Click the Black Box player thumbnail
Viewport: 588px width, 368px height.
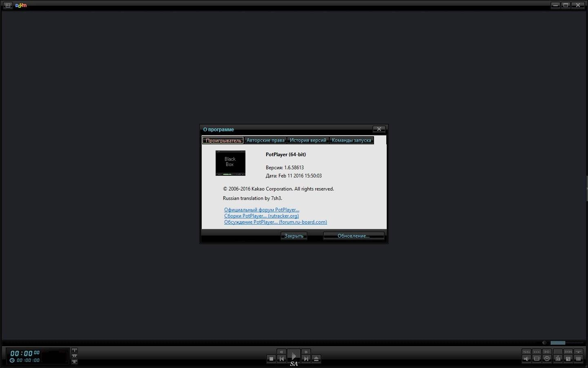(x=230, y=163)
